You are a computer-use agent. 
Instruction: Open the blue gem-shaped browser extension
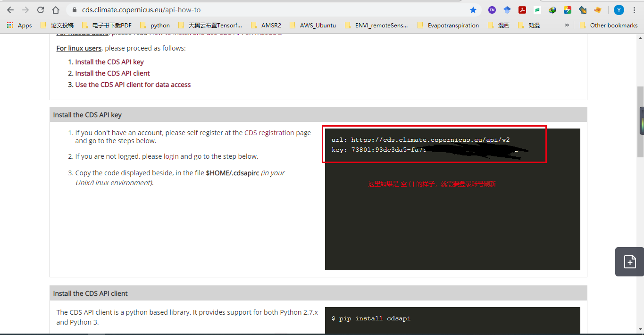pyautogui.click(x=507, y=9)
